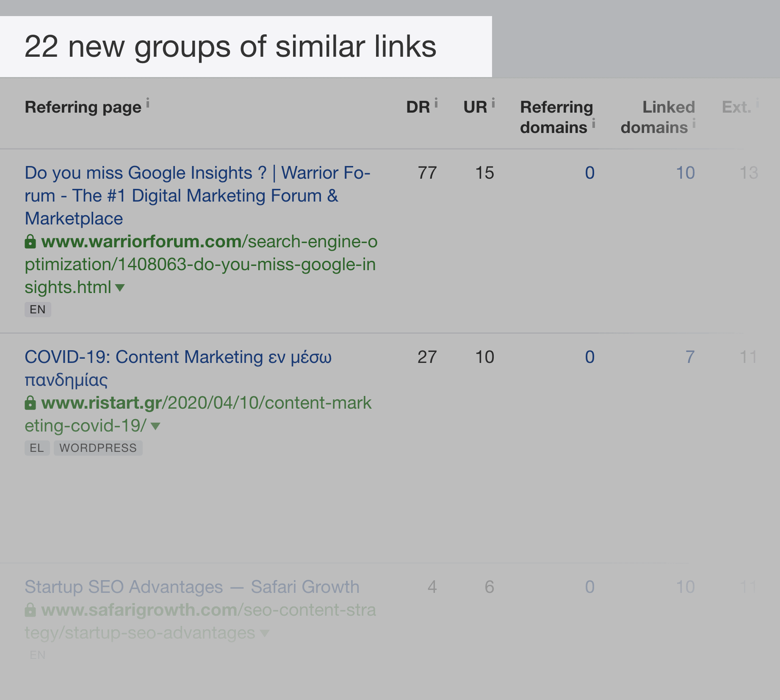
Task: Click UR value 10 in ristart.gr row
Action: point(484,357)
